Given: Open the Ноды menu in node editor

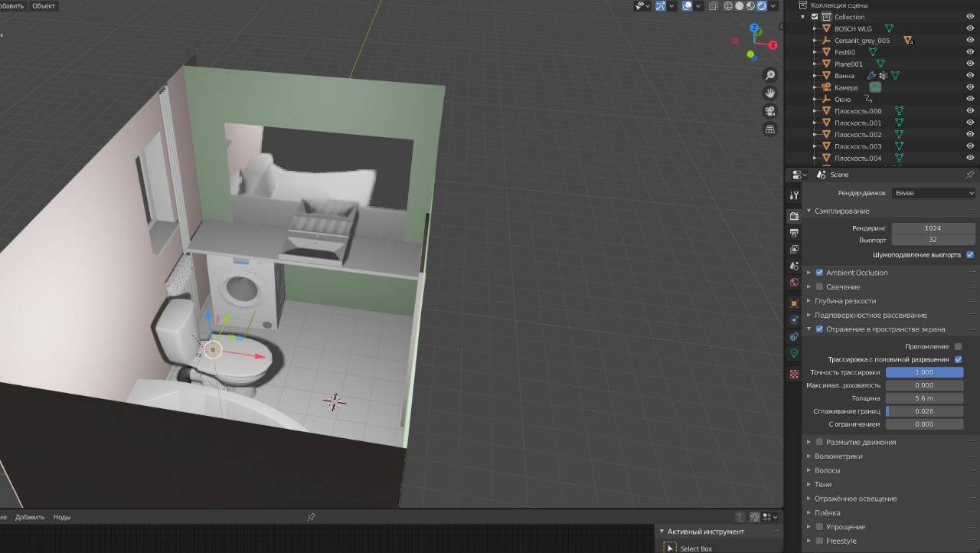Looking at the screenshot, I should pyautogui.click(x=62, y=517).
